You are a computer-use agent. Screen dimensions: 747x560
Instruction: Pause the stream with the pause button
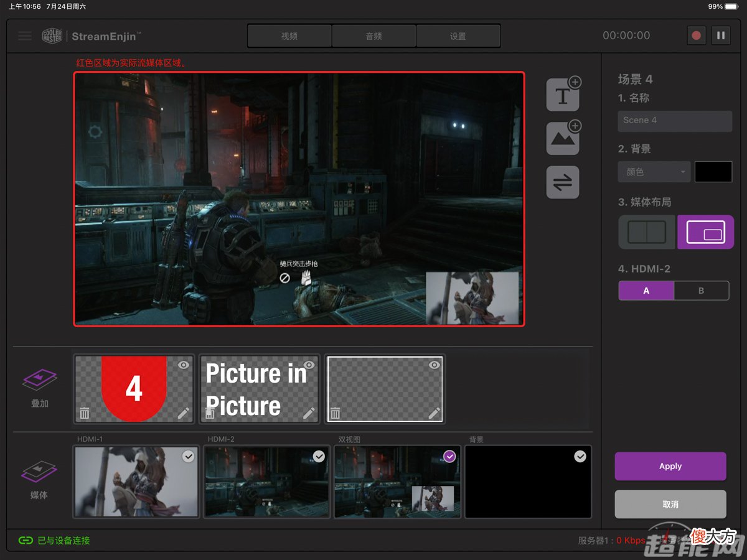click(721, 35)
